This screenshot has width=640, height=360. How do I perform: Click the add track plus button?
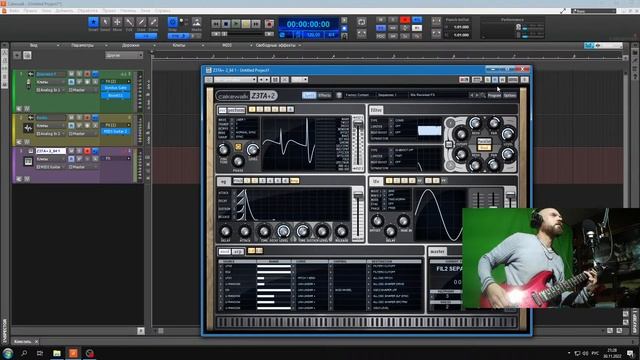click(17, 55)
